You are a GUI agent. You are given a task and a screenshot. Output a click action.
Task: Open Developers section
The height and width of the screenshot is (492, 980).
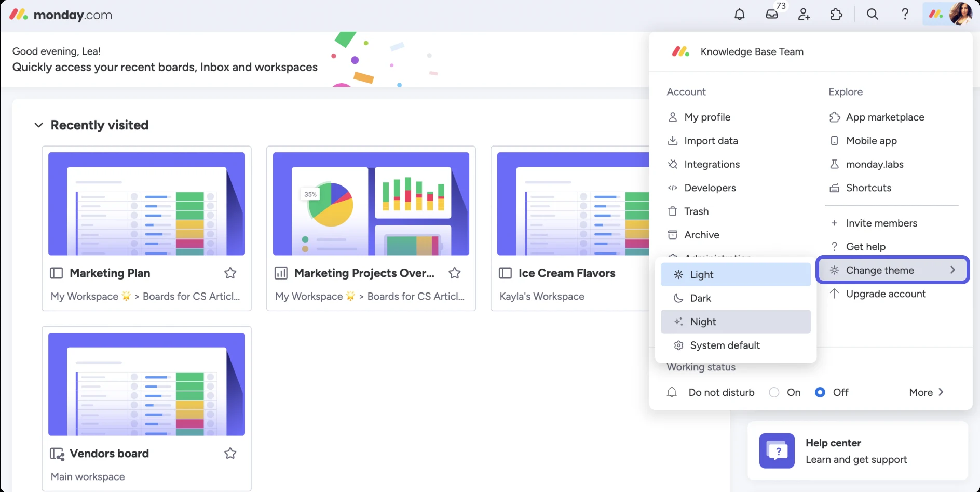coord(701,188)
